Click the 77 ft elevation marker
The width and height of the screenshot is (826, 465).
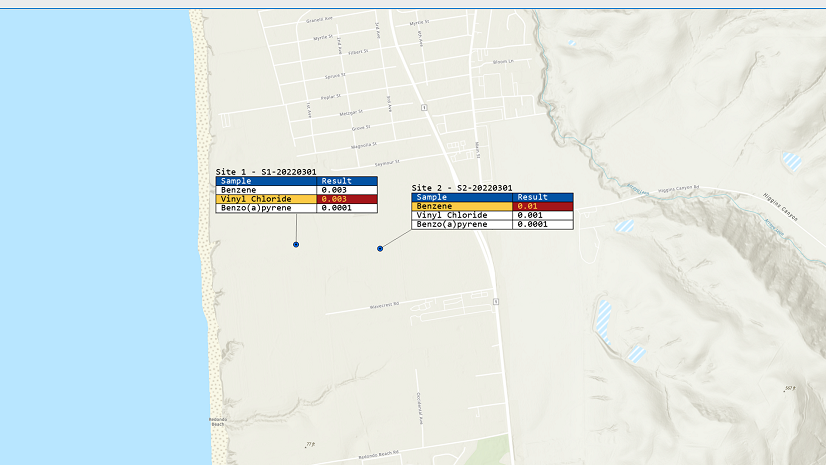point(310,444)
